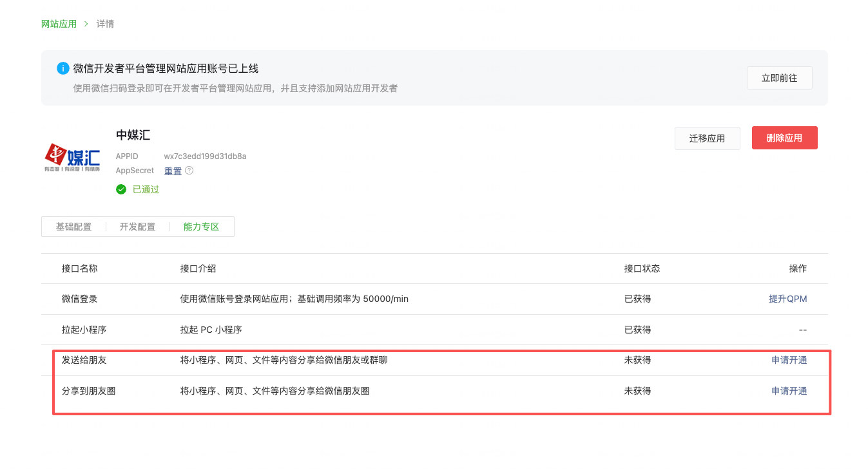Open 网站应用 breadcrumb link
868x470 pixels.
(x=59, y=24)
